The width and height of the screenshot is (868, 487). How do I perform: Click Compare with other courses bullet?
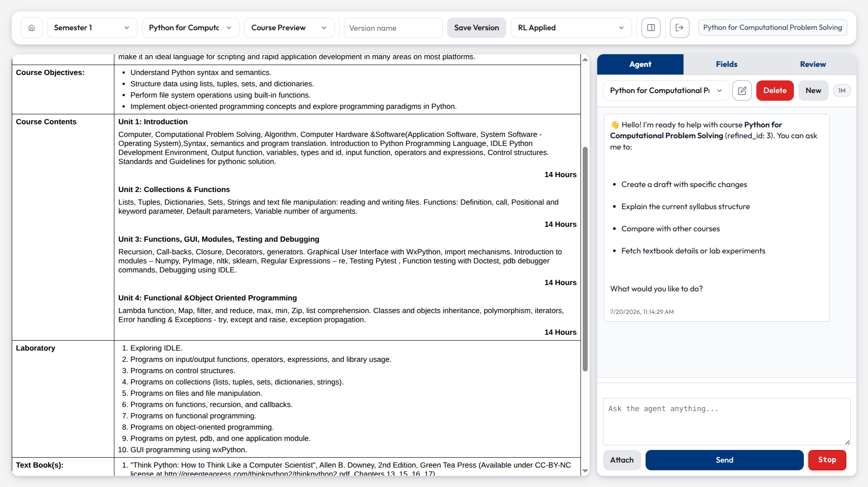pos(670,229)
